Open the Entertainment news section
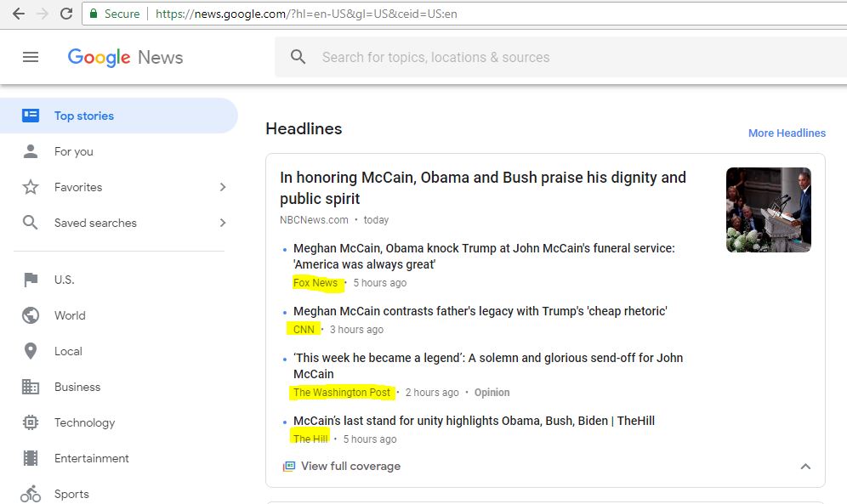Viewport: 847px width, 504px height. (91, 458)
